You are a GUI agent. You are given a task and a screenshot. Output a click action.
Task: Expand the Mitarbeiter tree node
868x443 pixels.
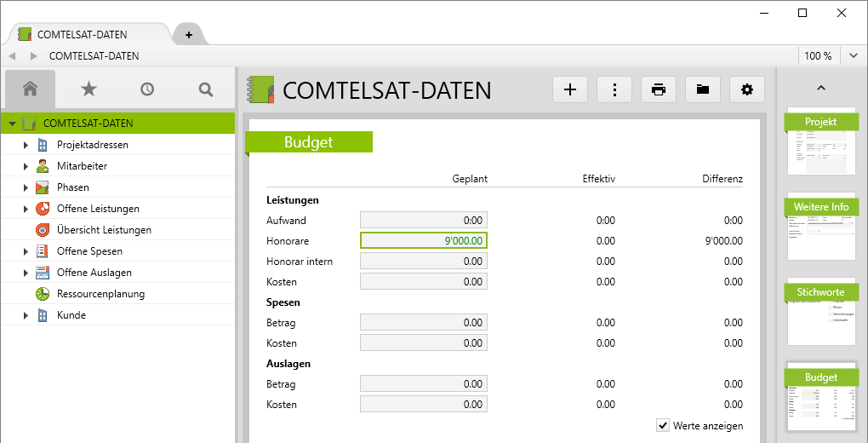tap(26, 166)
